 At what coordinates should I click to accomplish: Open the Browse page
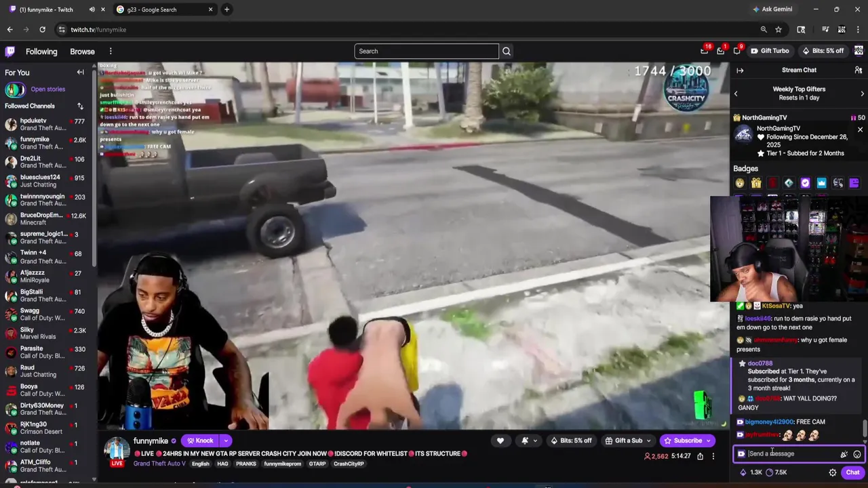tap(82, 52)
